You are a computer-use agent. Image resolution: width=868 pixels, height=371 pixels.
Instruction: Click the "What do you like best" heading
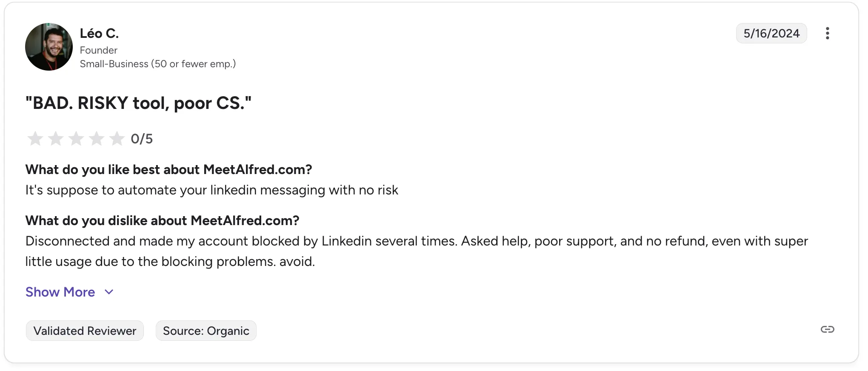(x=168, y=169)
